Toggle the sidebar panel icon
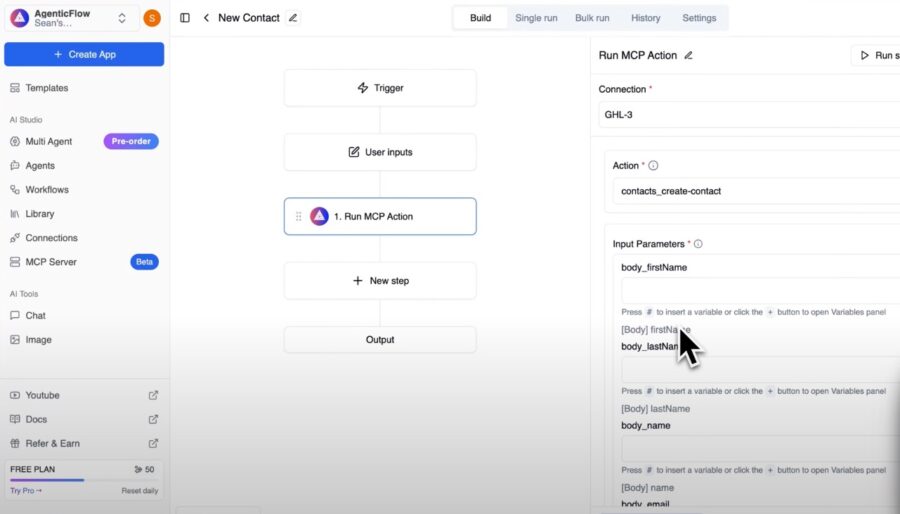The width and height of the screenshot is (900, 514). point(185,18)
